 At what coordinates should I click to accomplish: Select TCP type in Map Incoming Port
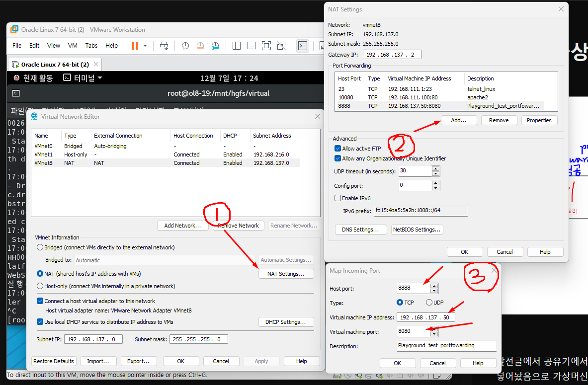(400, 303)
